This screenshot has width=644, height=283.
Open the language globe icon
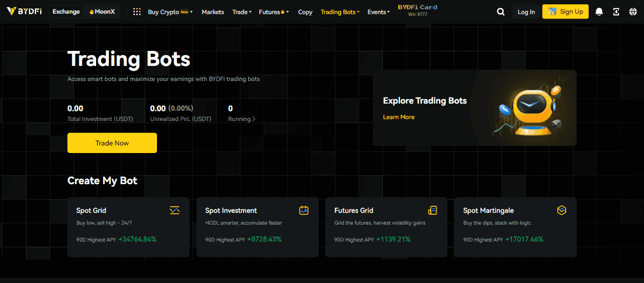(633, 12)
